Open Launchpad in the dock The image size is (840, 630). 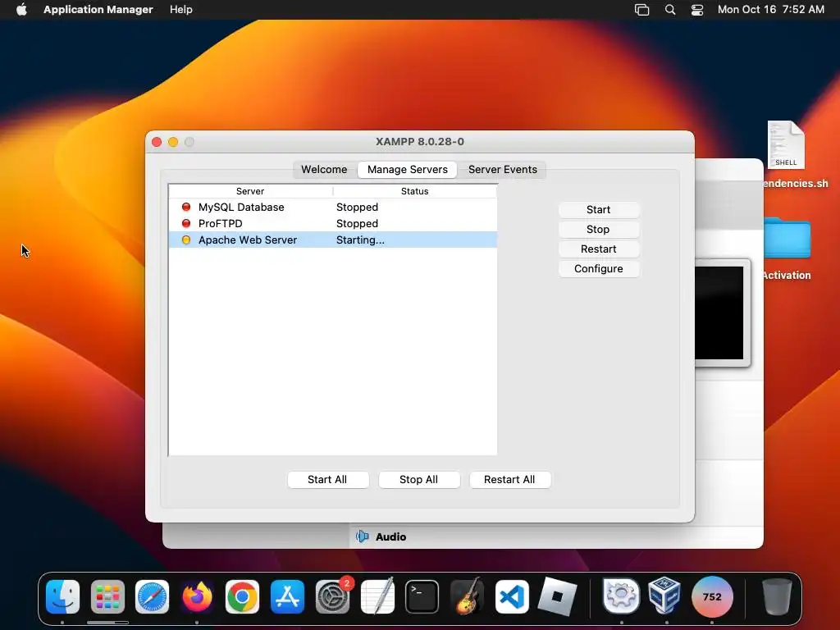pos(107,596)
